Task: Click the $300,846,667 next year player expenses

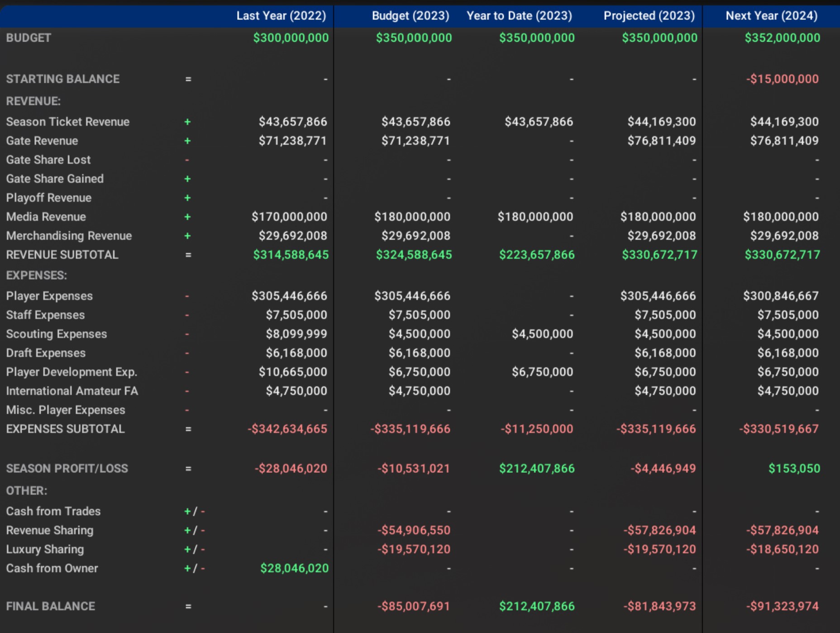Action: point(781,296)
